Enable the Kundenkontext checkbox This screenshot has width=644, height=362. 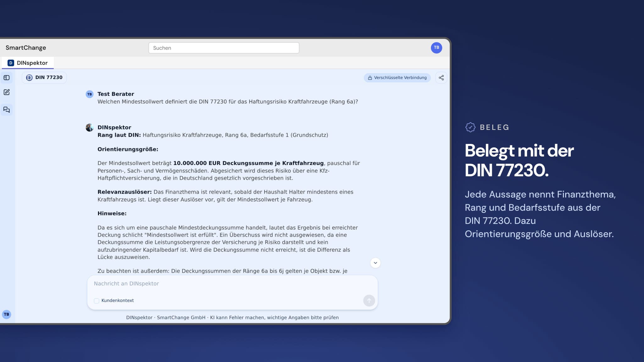[96, 301]
